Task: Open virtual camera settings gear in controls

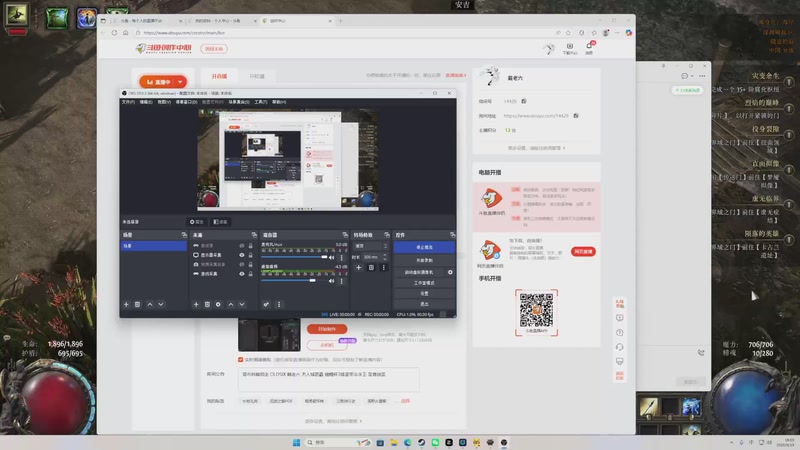Action: (x=450, y=272)
